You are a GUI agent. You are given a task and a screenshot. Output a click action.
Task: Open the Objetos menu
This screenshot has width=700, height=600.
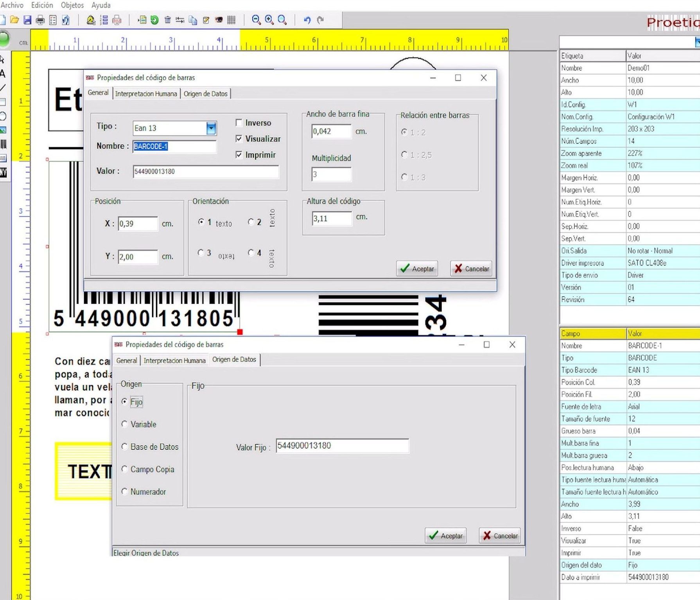coord(72,5)
